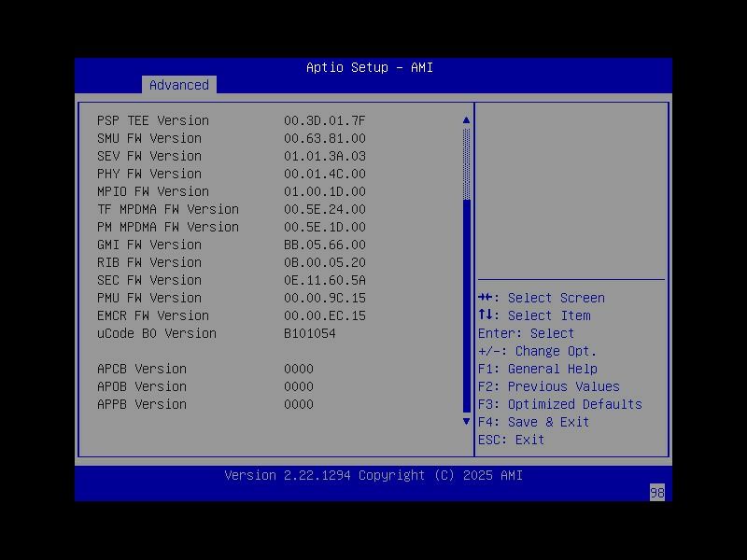The image size is (747, 560).
Task: Click the Select Item help hint
Action: pyautogui.click(x=534, y=315)
